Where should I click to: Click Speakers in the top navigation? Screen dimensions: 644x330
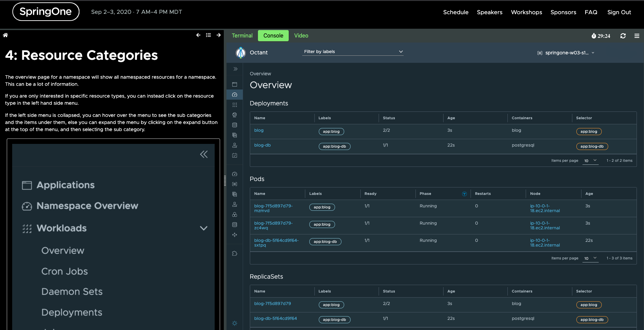[490, 12]
